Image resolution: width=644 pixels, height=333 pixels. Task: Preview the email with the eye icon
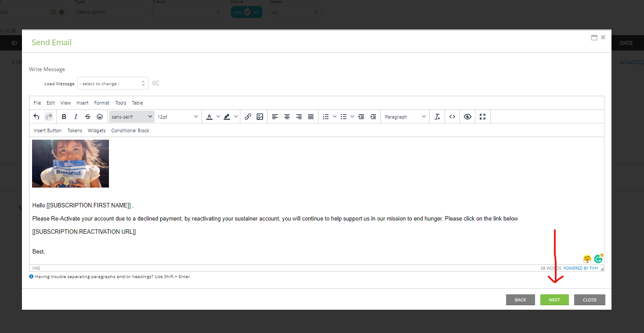point(467,117)
